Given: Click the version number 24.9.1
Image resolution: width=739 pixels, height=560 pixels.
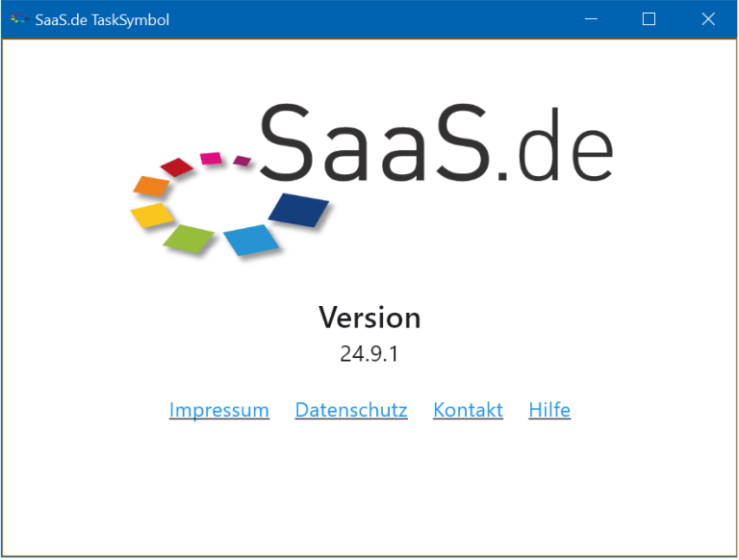Looking at the screenshot, I should tap(369, 354).
